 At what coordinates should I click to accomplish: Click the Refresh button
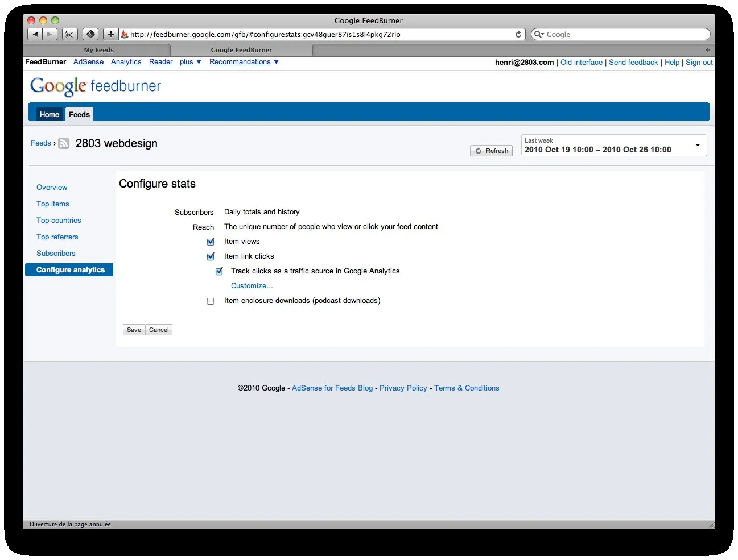pyautogui.click(x=491, y=151)
